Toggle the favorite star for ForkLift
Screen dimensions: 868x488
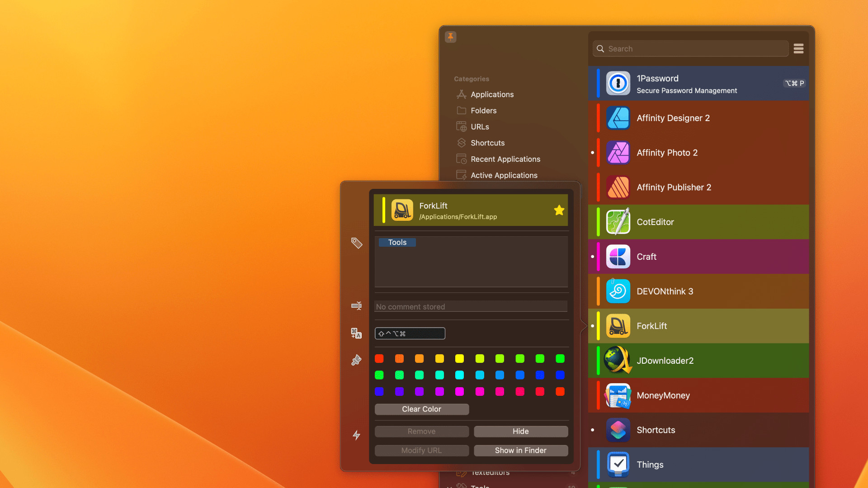point(559,210)
